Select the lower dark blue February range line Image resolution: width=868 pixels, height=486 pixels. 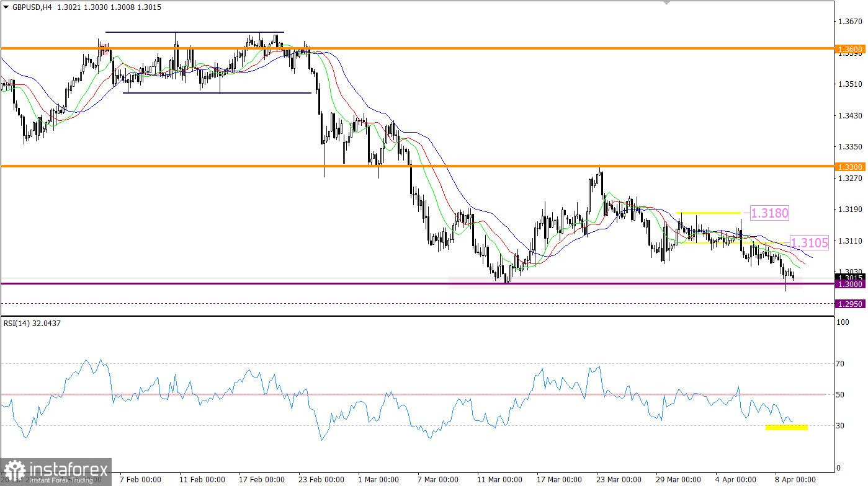217,93
